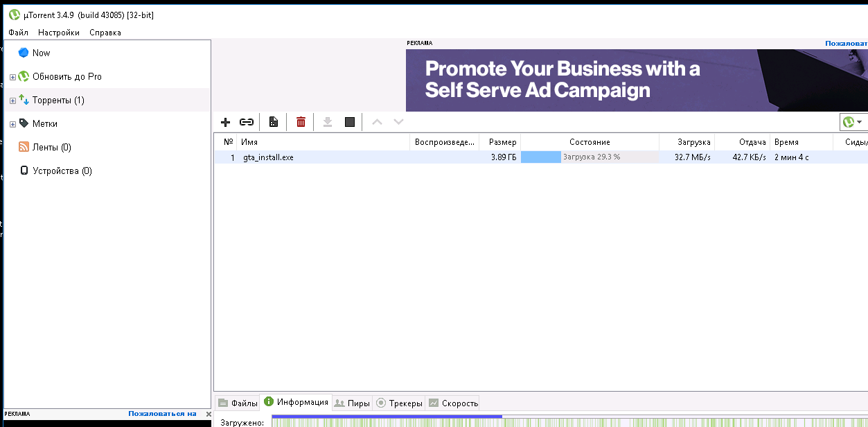868x427 pixels.
Task: Click the Start Torrent download-arrow icon
Action: (x=328, y=122)
